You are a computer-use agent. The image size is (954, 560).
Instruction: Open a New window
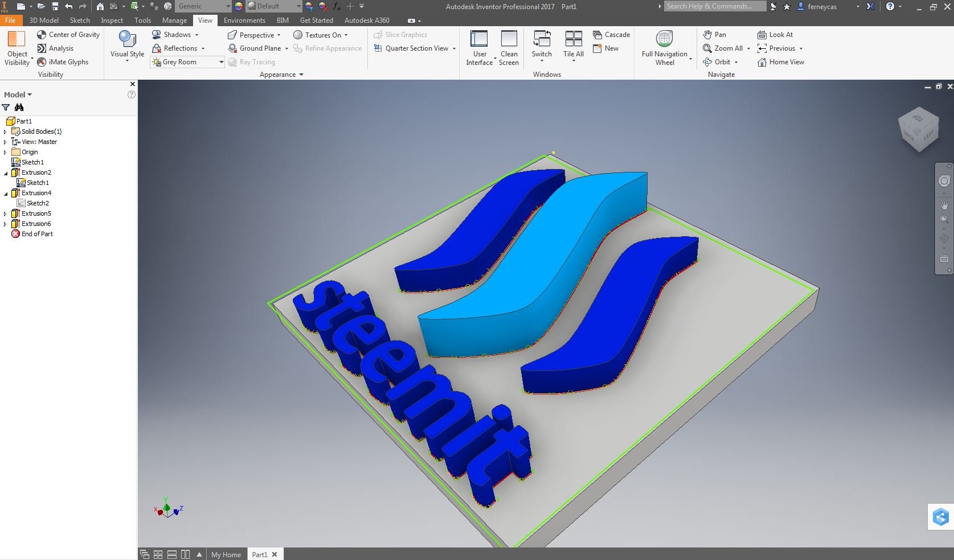pyautogui.click(x=605, y=48)
